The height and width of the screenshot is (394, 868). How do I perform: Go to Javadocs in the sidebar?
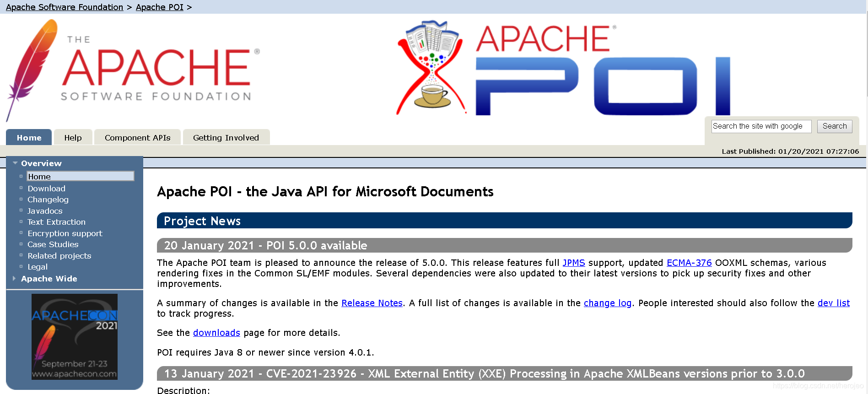click(45, 211)
